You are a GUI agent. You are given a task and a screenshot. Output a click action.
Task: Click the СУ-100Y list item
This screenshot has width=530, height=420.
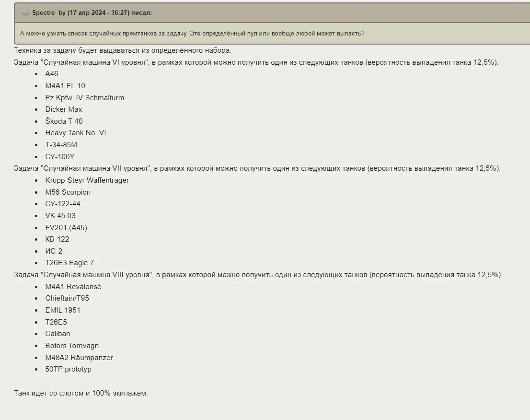[x=60, y=157]
